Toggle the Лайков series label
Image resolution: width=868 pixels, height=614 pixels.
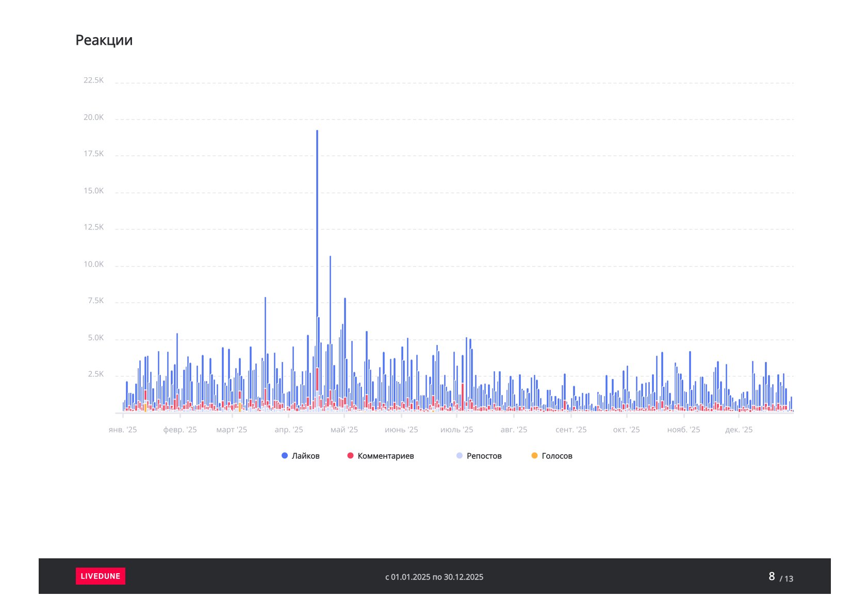(x=305, y=456)
